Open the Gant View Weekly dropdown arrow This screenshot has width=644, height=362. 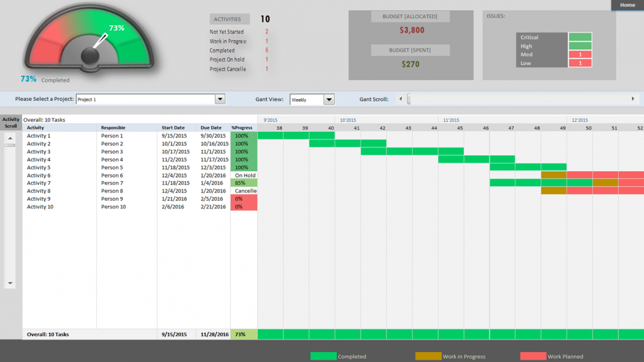pyautogui.click(x=329, y=99)
